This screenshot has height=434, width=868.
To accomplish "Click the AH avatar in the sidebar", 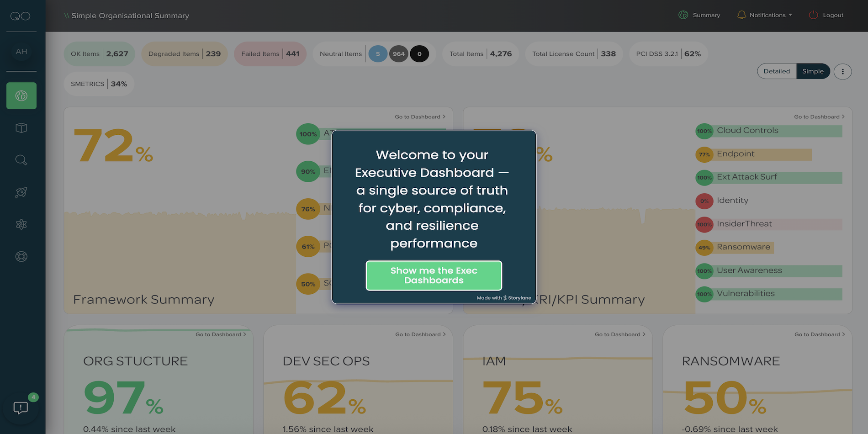I will [x=21, y=51].
